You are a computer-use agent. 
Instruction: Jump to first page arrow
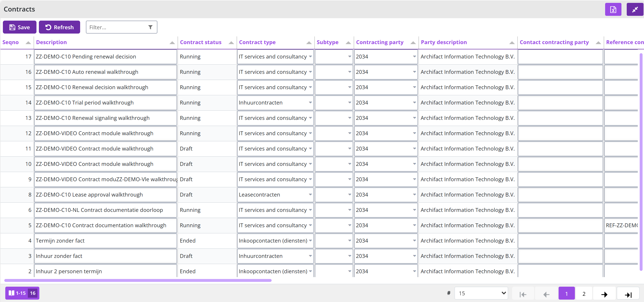[523, 294]
